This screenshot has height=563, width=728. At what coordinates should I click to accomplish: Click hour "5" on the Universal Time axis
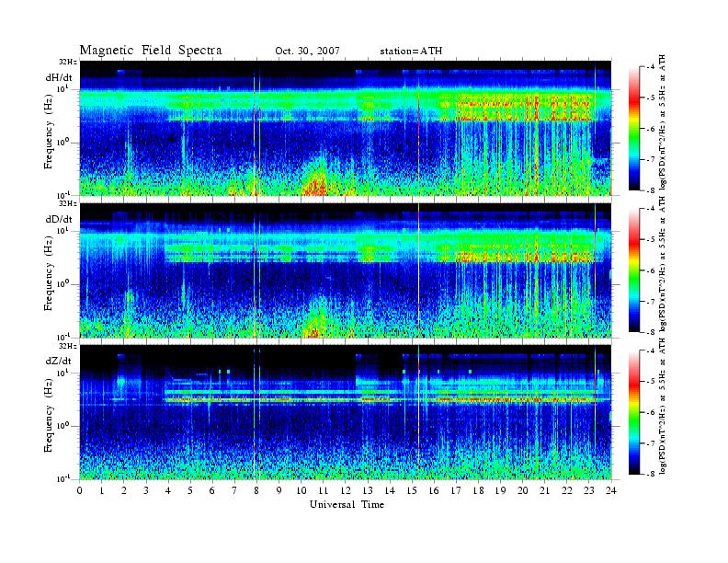pos(190,491)
